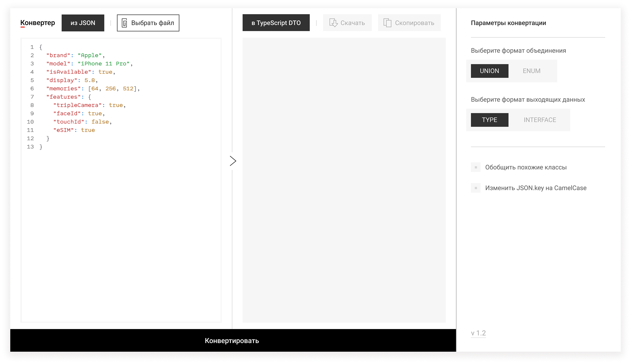Viewport: 631px width, 364px height.
Task: Click the download icon next to Скачать
Action: (x=333, y=23)
